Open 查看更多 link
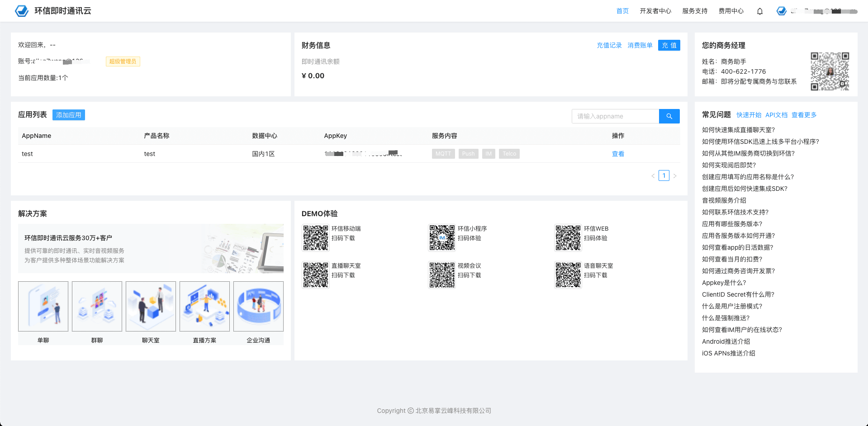This screenshot has height=426, width=868. 804,115
